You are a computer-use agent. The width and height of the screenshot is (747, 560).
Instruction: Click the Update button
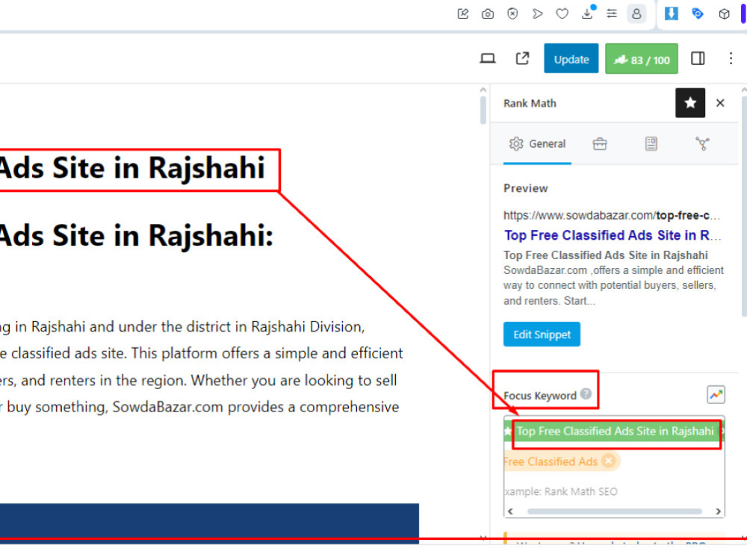coord(571,58)
